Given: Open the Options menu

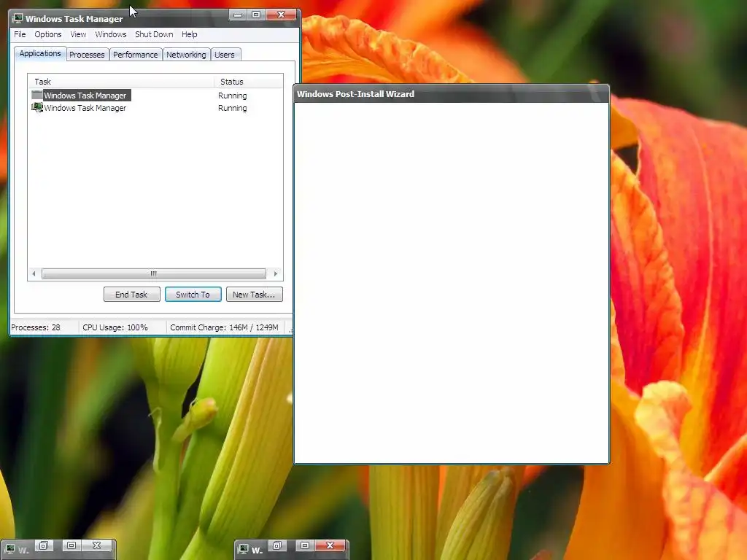Looking at the screenshot, I should [47, 34].
